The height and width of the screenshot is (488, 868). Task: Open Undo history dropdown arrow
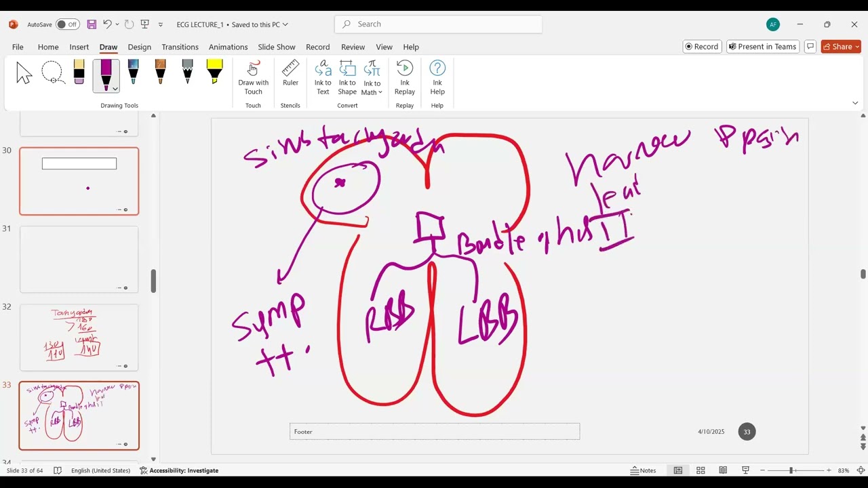[117, 24]
